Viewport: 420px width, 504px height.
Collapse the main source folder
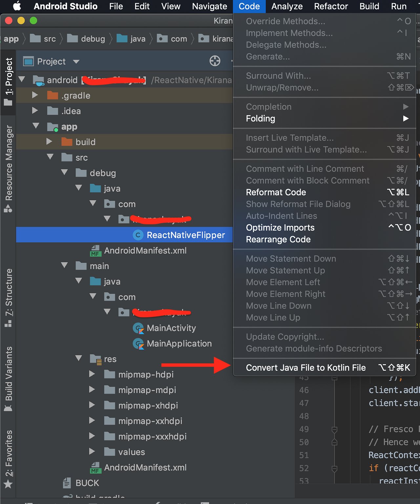coord(64,265)
